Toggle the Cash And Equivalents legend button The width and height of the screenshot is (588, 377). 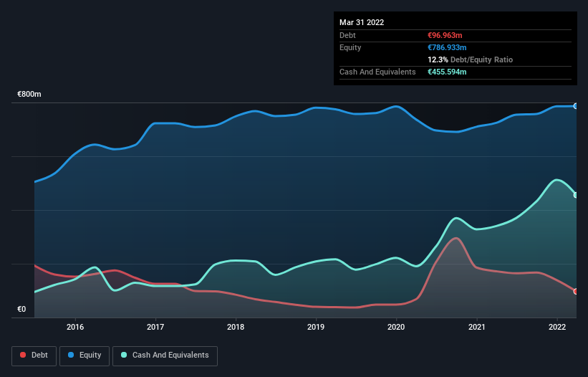tap(165, 355)
